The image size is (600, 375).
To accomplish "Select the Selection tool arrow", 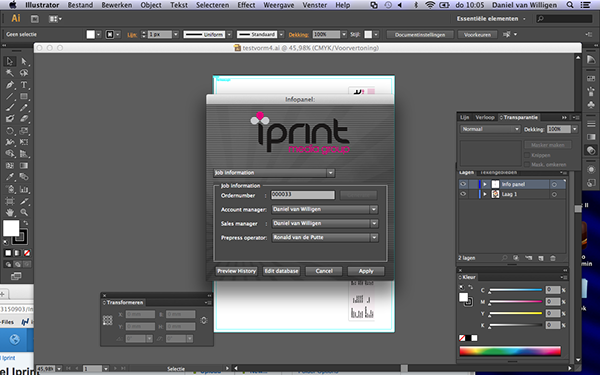I will coord(10,61).
